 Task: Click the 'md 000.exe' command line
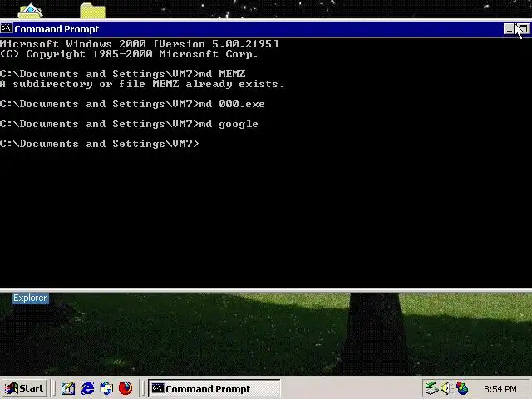132,104
